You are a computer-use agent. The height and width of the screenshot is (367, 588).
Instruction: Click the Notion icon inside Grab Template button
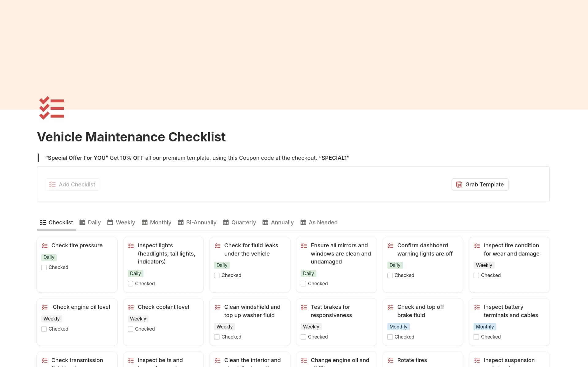pyautogui.click(x=459, y=184)
